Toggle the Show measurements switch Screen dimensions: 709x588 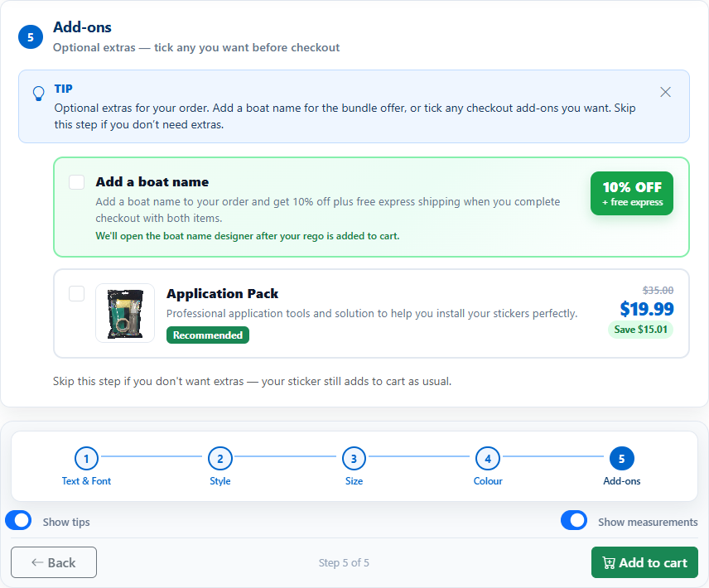pos(574,520)
